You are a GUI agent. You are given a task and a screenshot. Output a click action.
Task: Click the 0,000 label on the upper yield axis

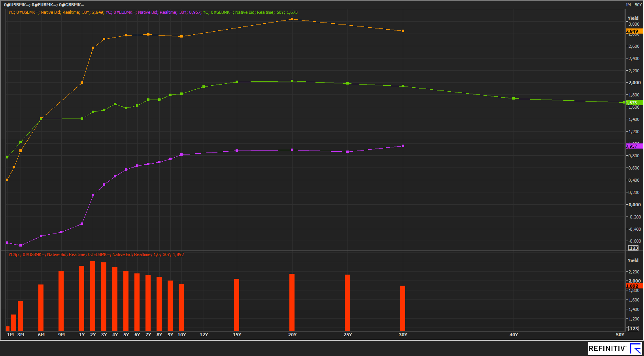pos(635,205)
